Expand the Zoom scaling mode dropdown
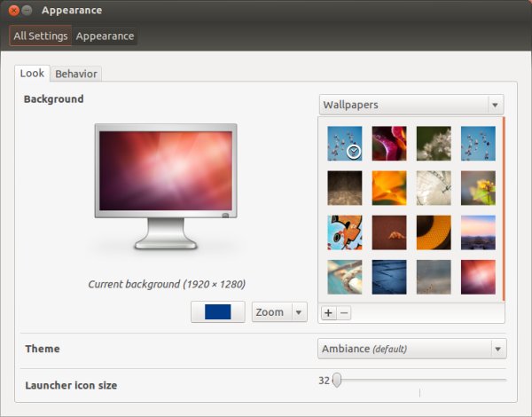Screen dimensions: 532x417 pyautogui.click(x=279, y=311)
